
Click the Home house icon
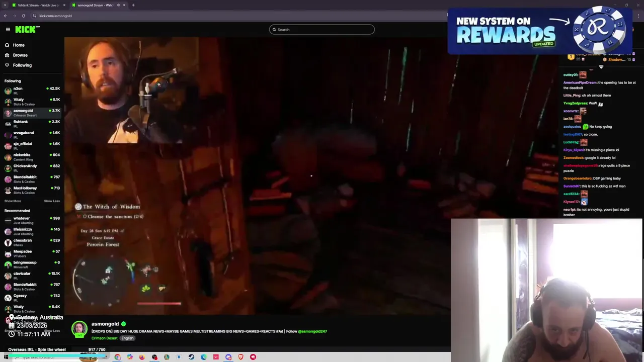point(7,45)
